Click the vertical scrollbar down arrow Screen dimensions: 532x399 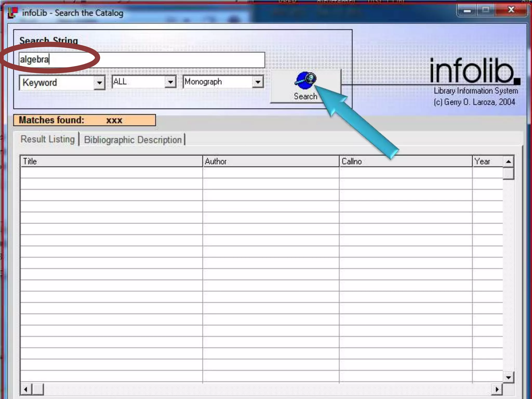[508, 377]
